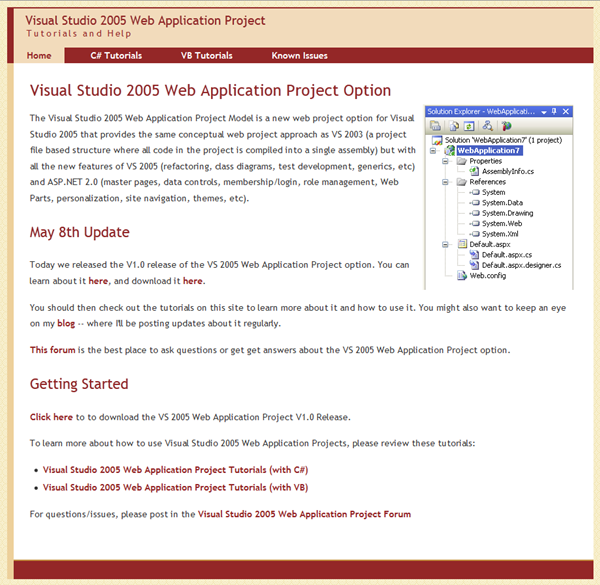Click the System.Data reference icon
The image size is (600, 585).
point(475,203)
